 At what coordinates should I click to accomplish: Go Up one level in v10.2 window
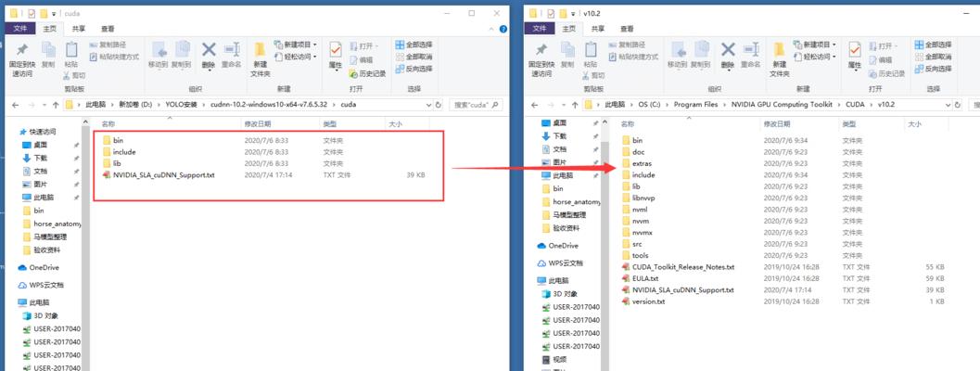point(575,105)
